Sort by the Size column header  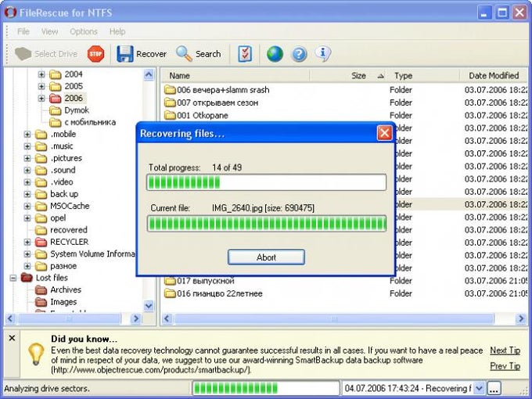[x=348, y=76]
